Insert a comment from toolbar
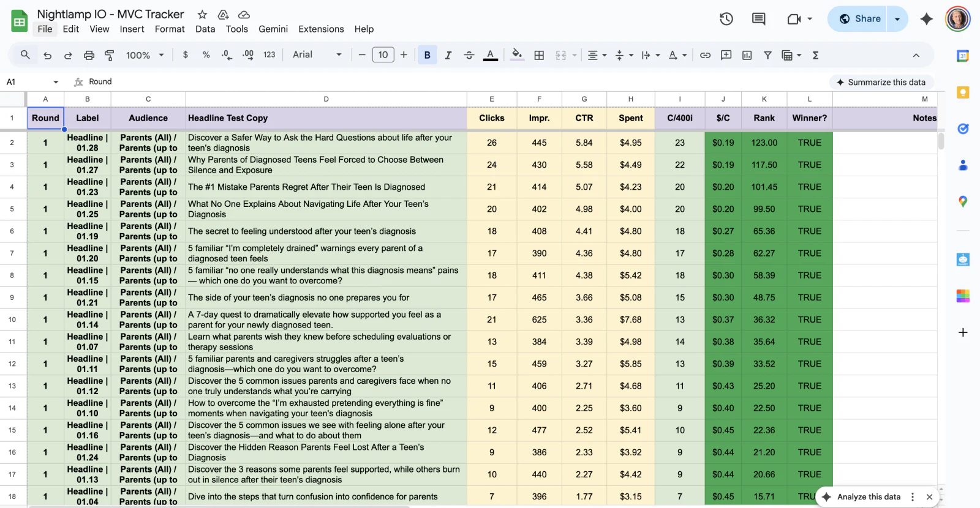The image size is (980, 508). pyautogui.click(x=726, y=55)
